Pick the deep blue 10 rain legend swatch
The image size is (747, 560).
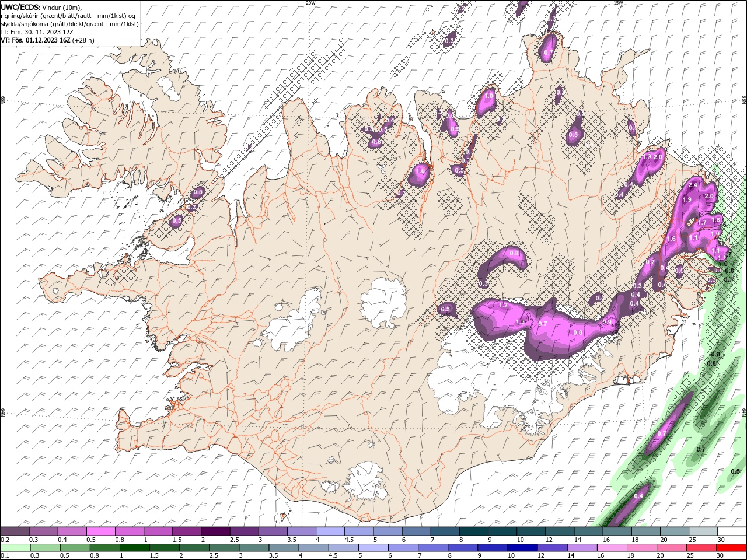pyautogui.click(x=522, y=548)
